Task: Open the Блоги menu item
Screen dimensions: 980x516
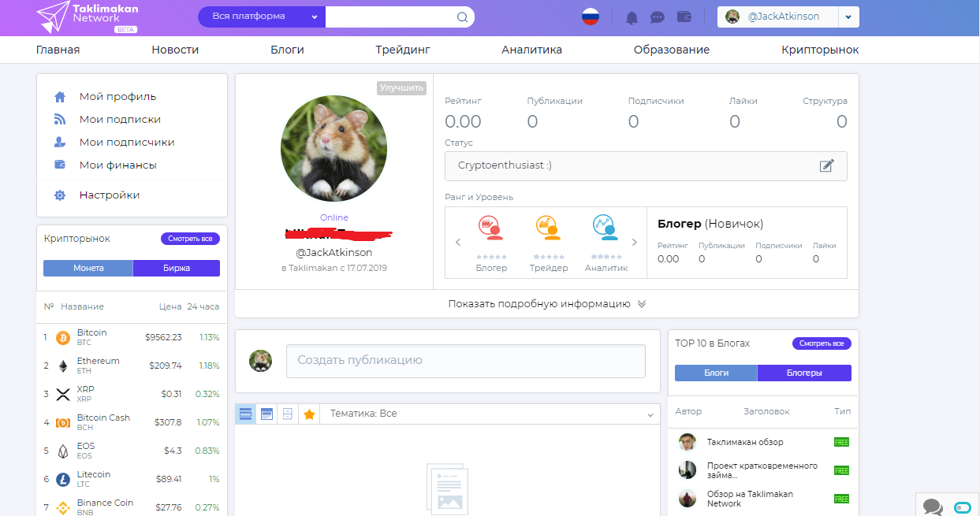Action: (x=287, y=50)
